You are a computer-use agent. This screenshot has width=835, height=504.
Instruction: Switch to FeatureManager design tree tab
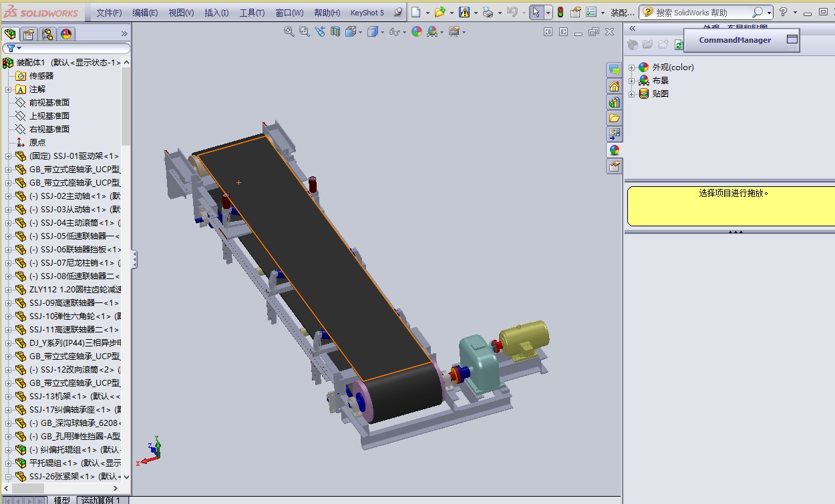pyautogui.click(x=10, y=34)
